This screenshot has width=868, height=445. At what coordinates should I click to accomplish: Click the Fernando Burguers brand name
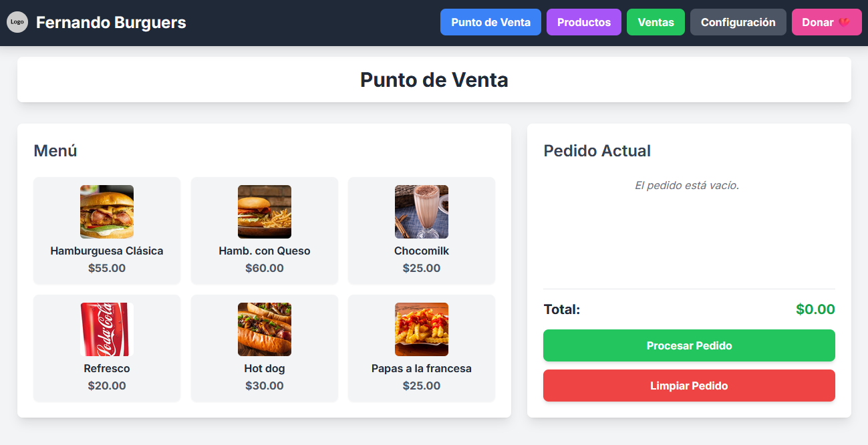(x=112, y=22)
